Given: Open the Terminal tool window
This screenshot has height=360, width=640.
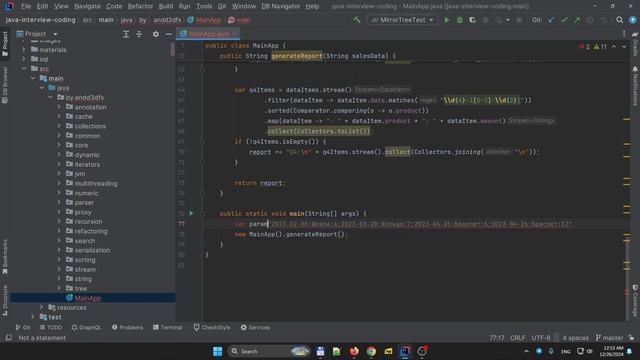Looking at the screenshot, I should pyautogui.click(x=167, y=327).
